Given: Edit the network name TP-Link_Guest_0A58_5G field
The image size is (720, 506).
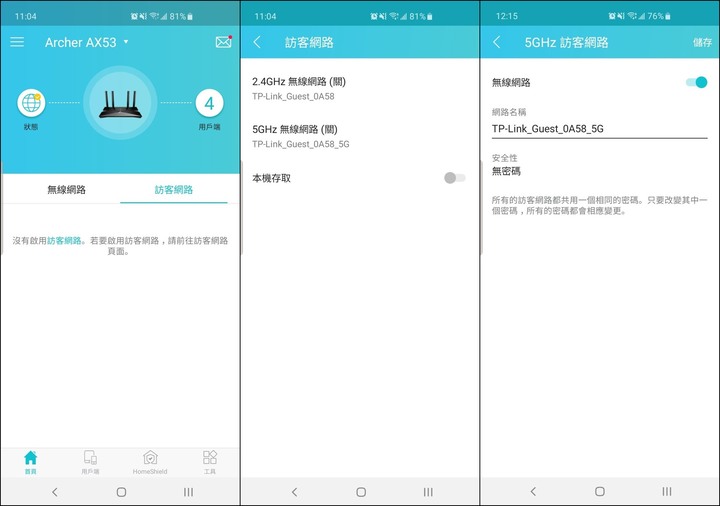Looking at the screenshot, I should tap(599, 129).
